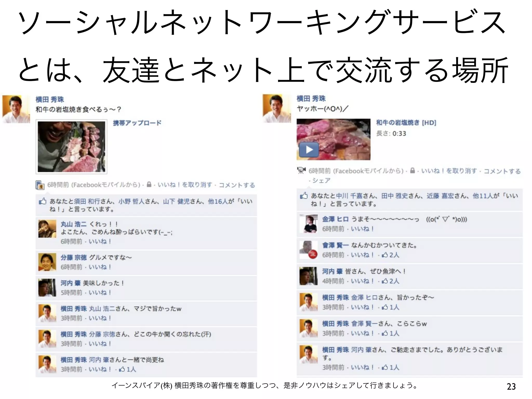Click いいね！を取り消す on the video post
The width and height of the screenshot is (532, 399).
click(x=449, y=171)
